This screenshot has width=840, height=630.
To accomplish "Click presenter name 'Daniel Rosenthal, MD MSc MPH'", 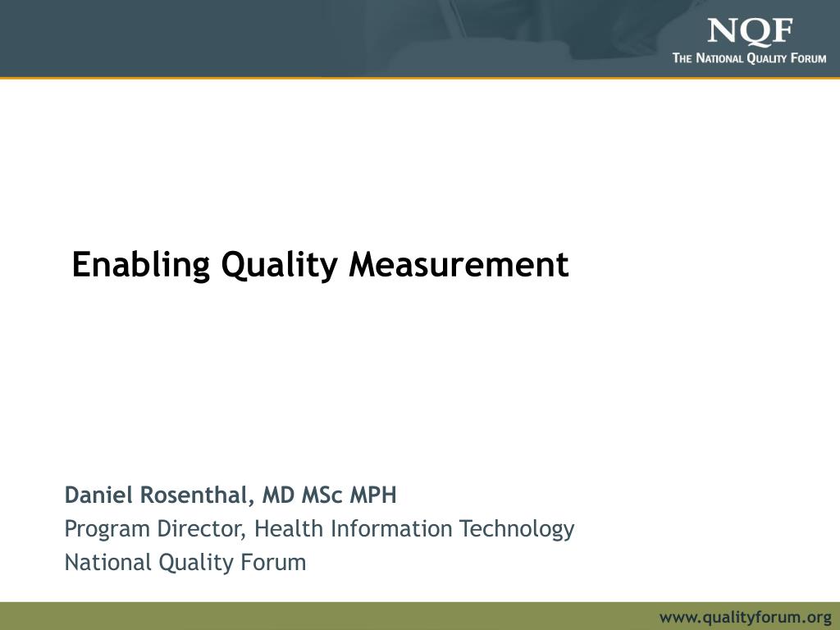I will 231,495.
